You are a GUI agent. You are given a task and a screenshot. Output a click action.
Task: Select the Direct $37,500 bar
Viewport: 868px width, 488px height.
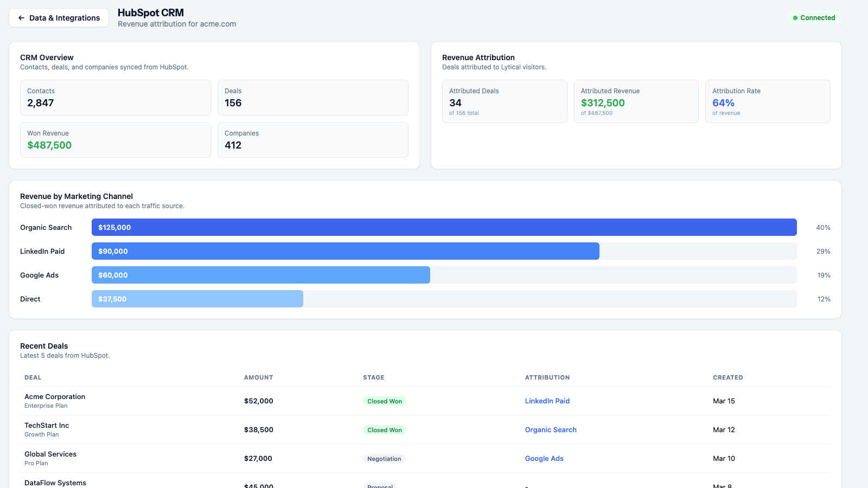pyautogui.click(x=197, y=299)
